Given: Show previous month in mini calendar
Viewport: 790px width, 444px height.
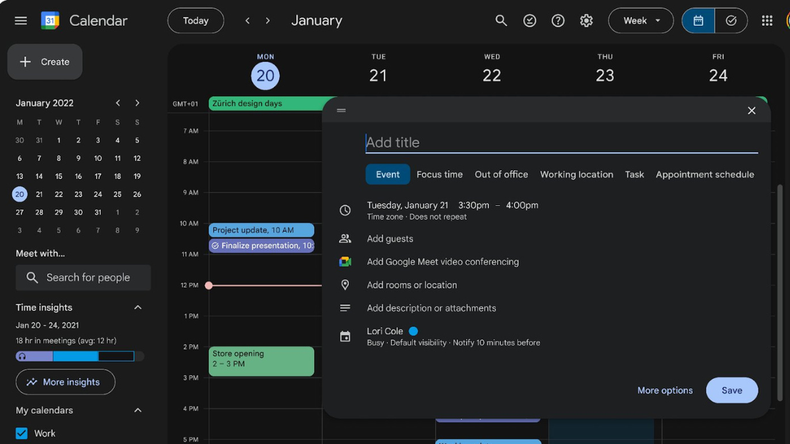Looking at the screenshot, I should [118, 103].
